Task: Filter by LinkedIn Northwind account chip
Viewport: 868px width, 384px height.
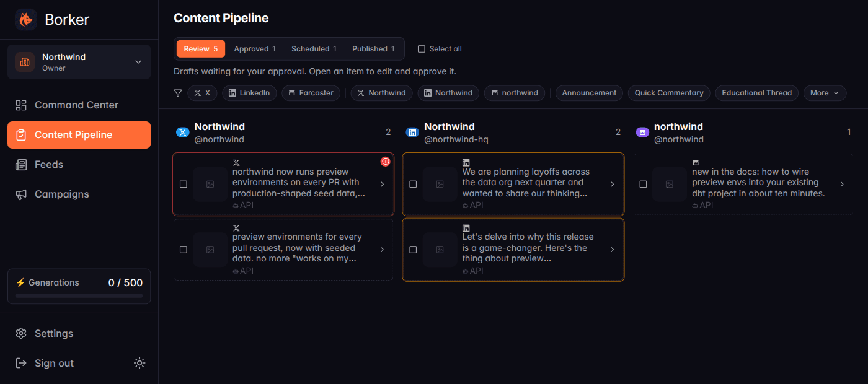Action: click(x=448, y=93)
